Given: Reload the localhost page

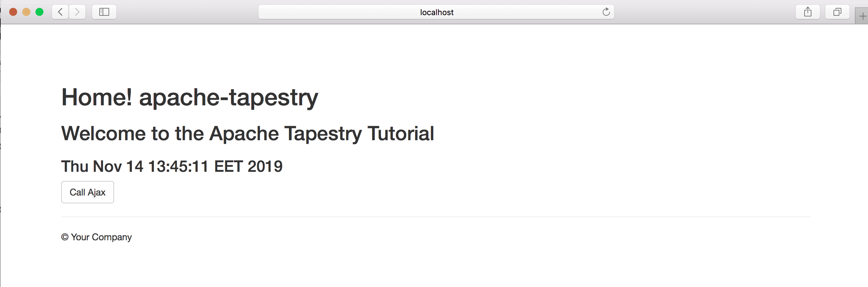Looking at the screenshot, I should (606, 12).
